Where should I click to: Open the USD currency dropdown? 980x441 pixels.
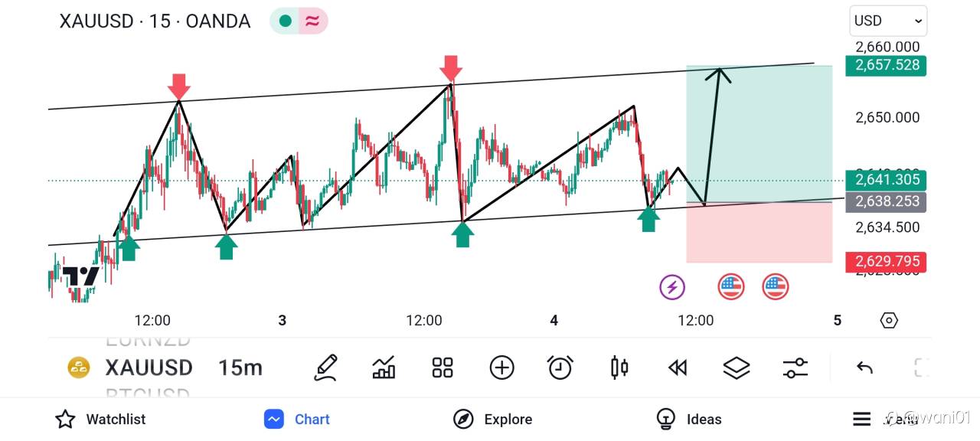pos(888,21)
